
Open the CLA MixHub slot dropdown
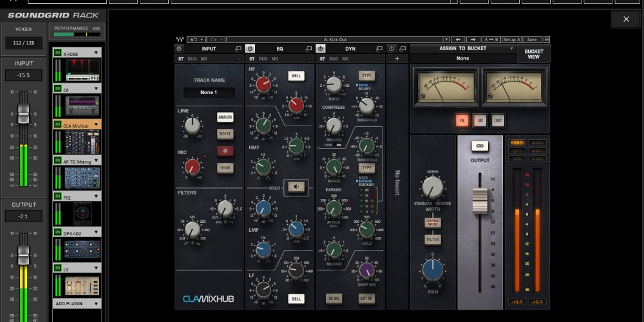coord(96,125)
